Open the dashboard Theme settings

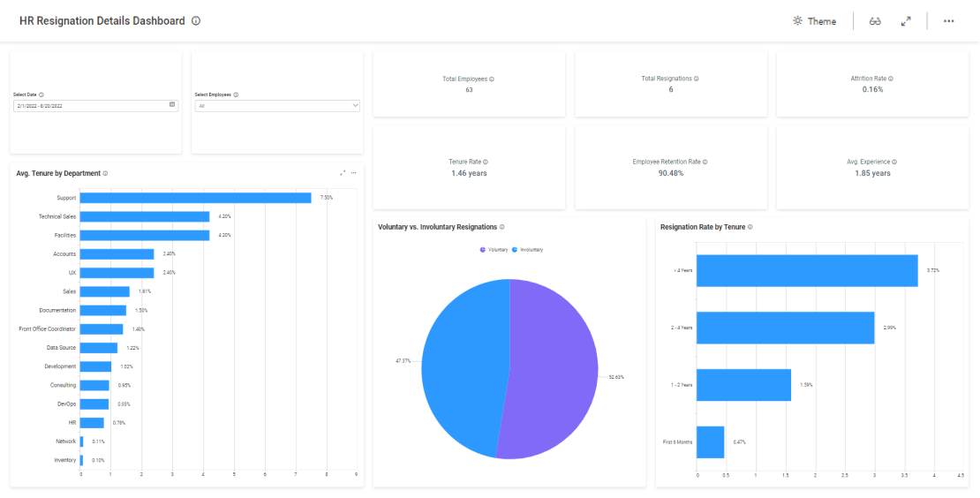[x=814, y=21]
